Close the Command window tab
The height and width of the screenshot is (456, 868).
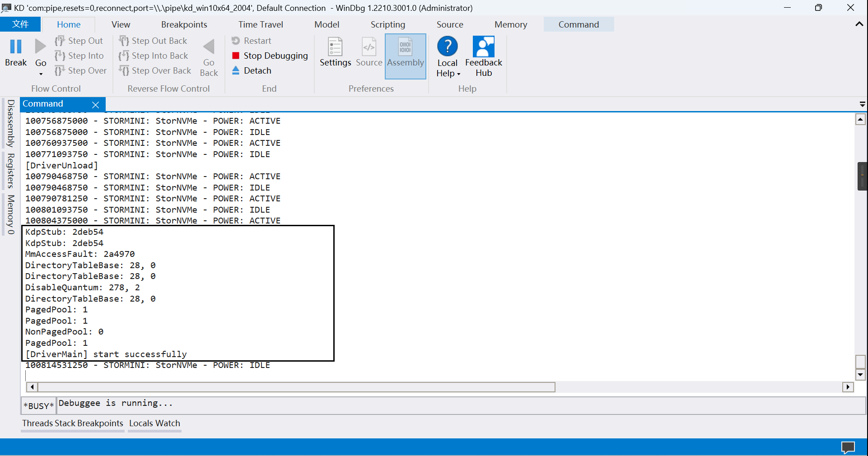(x=95, y=105)
